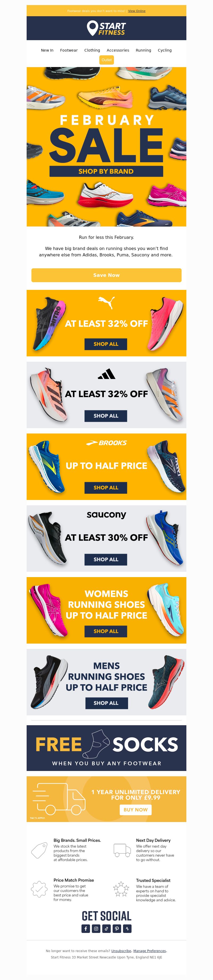Click the Manage Preferences link
Screen dimensions: 213x980
click(150, 951)
